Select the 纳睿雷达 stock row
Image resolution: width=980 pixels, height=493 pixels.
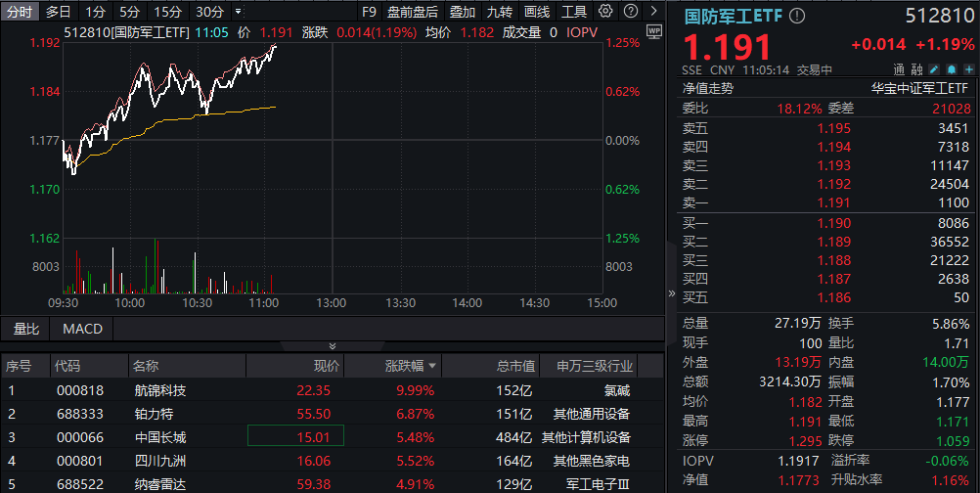332,484
